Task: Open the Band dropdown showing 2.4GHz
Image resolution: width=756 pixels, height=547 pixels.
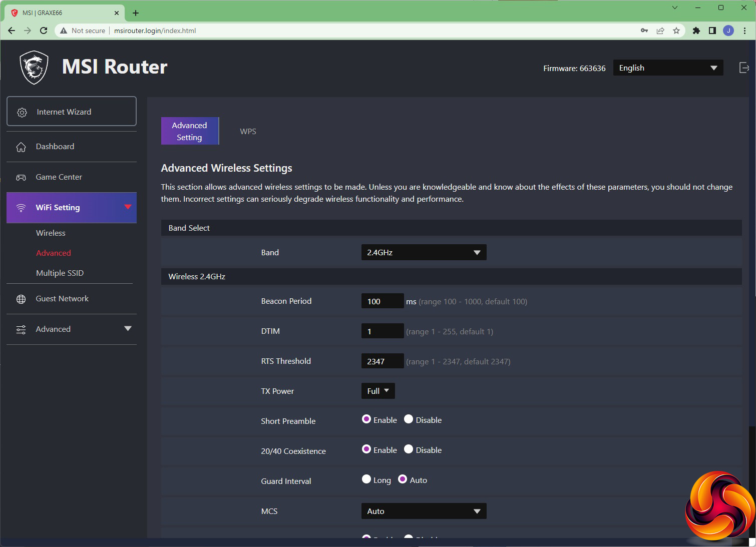Action: 424,252
